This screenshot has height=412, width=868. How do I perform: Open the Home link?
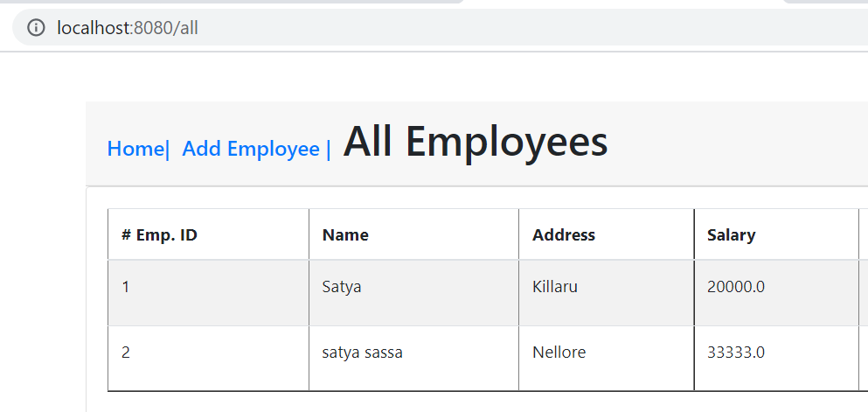point(135,149)
